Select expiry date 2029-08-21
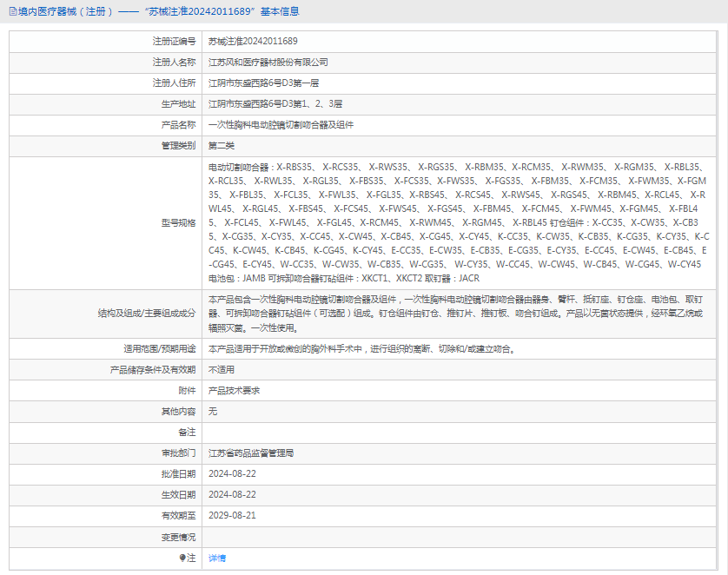Screen dimensions: 728x575 (x=232, y=516)
